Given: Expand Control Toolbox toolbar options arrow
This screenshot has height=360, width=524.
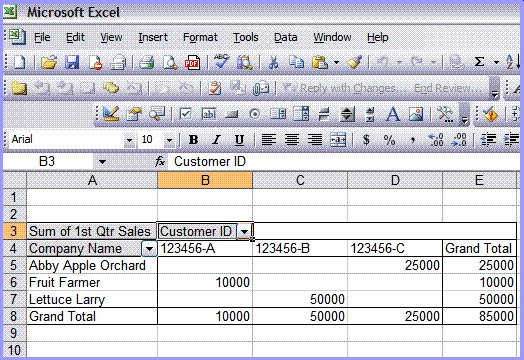Looking at the screenshot, I should 465,115.
